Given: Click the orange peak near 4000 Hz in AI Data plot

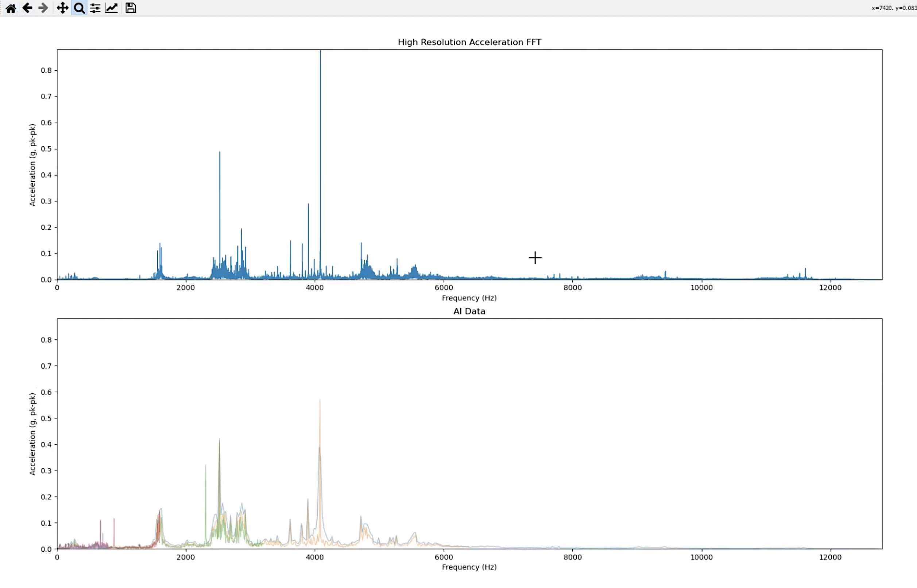Looking at the screenshot, I should [320, 420].
